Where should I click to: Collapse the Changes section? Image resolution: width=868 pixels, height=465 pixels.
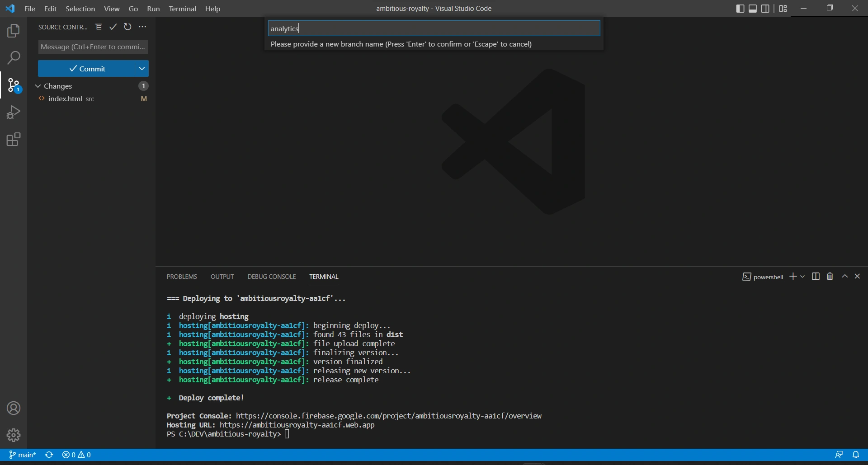click(38, 86)
